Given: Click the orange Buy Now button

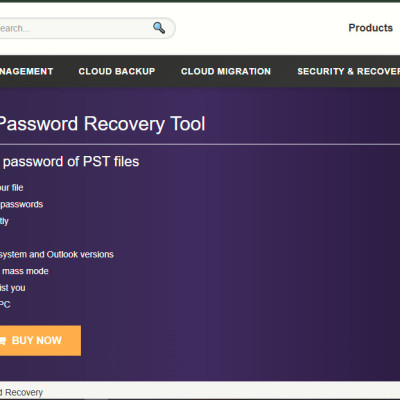Looking at the screenshot, I should pos(40,340).
